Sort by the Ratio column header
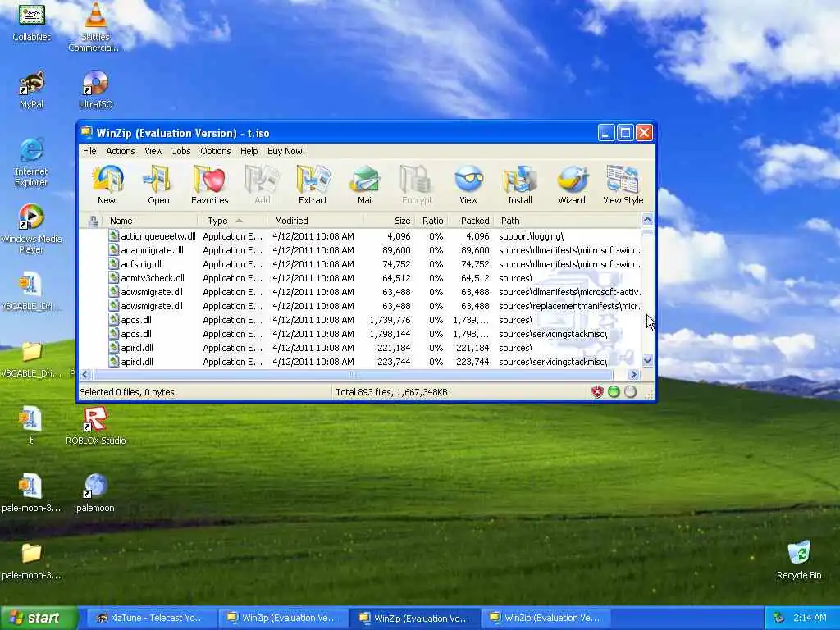 pyautogui.click(x=431, y=221)
